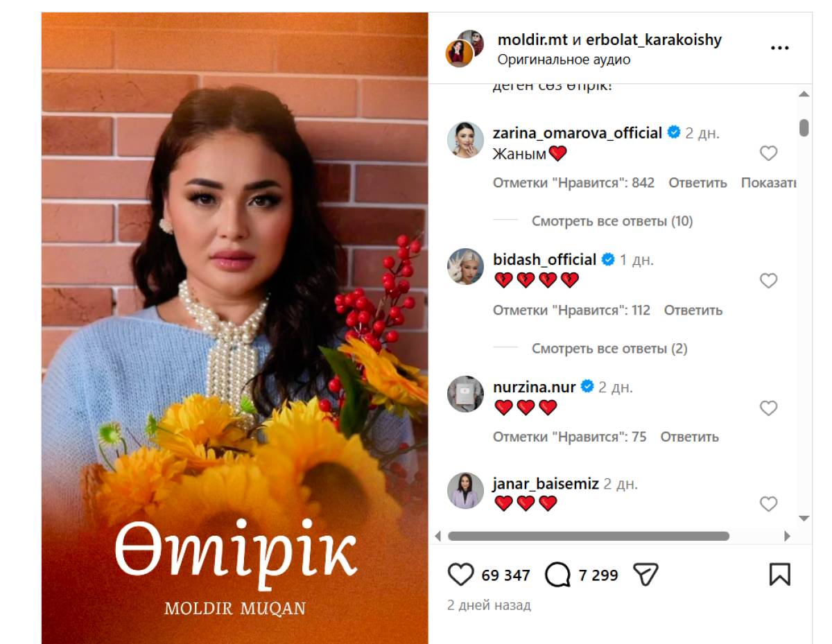The image size is (832, 644).
Task: Click the horizontal scrollbar under comments
Action: point(589,536)
